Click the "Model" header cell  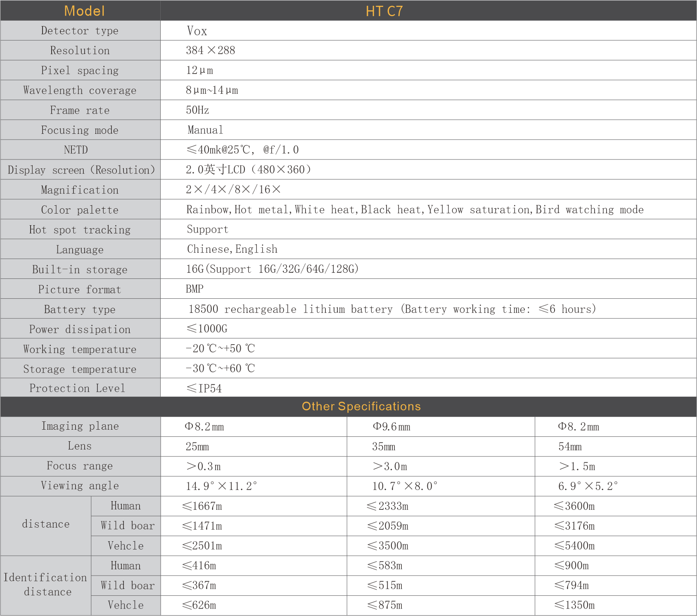coord(84,11)
